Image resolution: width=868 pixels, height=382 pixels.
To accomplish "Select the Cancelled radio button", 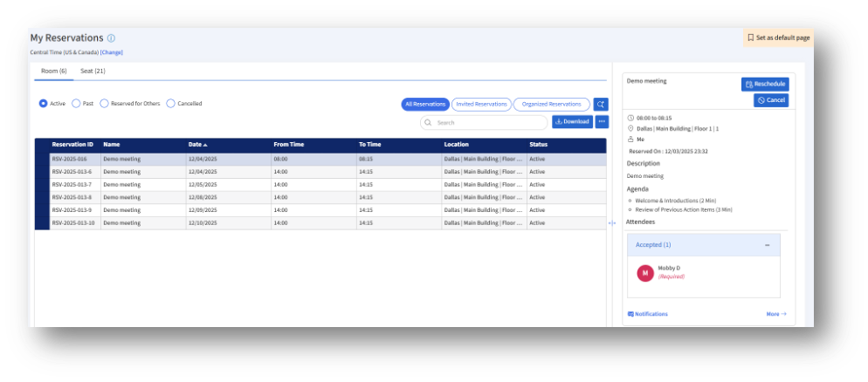I will tap(170, 104).
